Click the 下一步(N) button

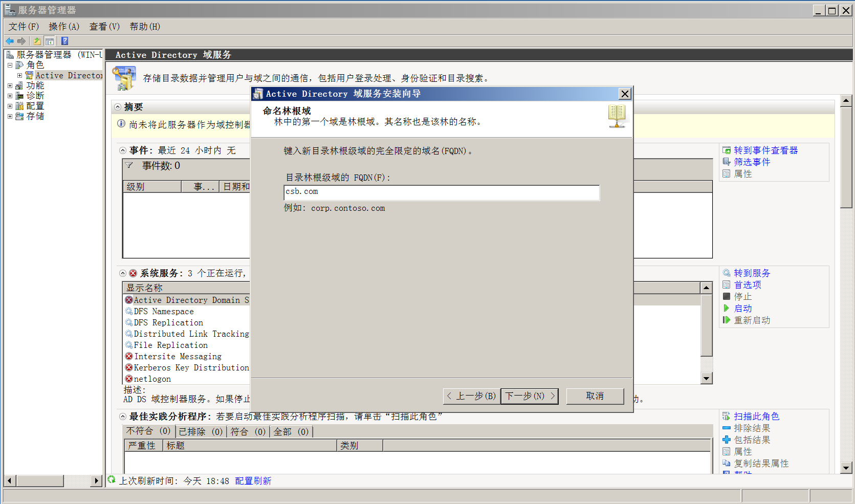click(x=530, y=396)
